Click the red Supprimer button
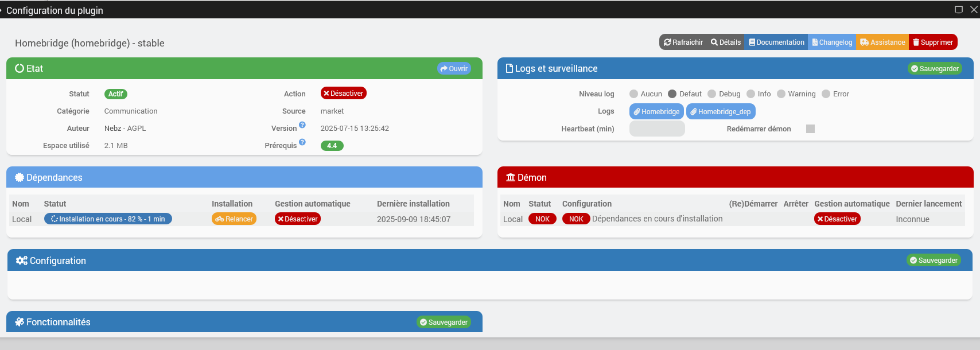 (933, 42)
